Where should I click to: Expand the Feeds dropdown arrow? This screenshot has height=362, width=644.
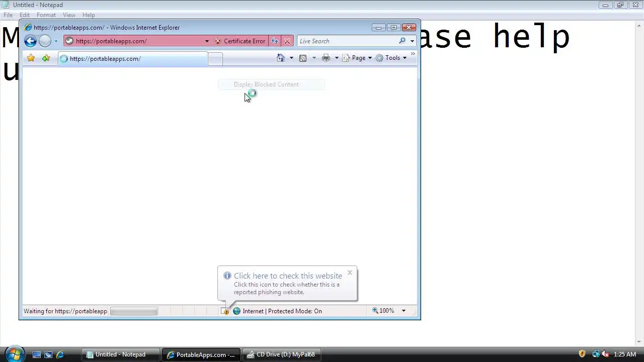(x=314, y=58)
